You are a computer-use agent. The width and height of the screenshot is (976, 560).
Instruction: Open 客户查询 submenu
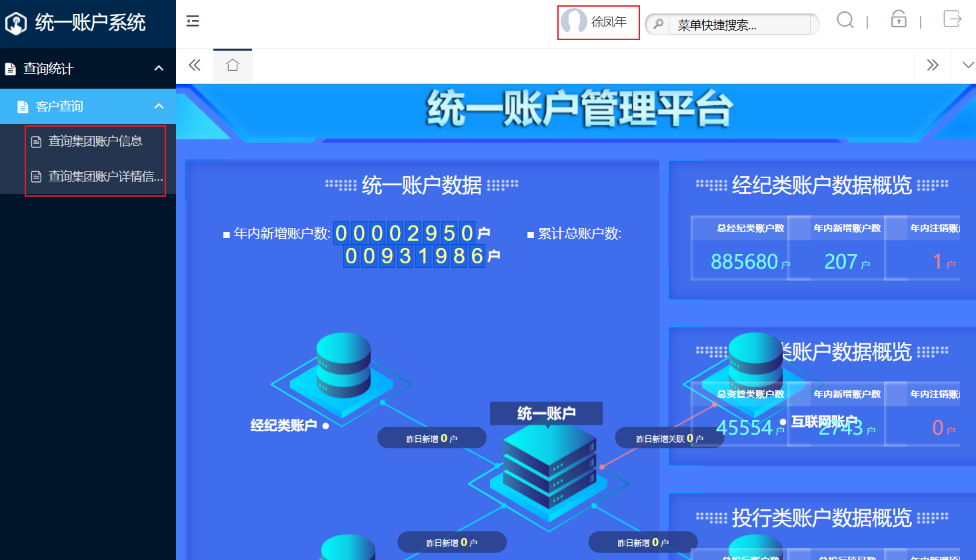tap(88, 106)
